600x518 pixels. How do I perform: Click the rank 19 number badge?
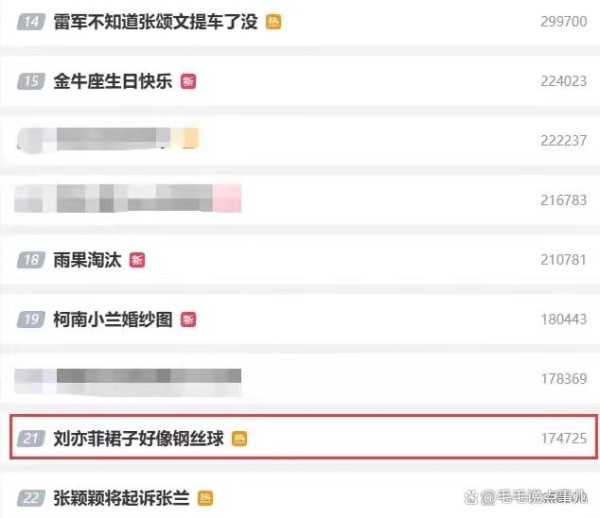point(31,319)
